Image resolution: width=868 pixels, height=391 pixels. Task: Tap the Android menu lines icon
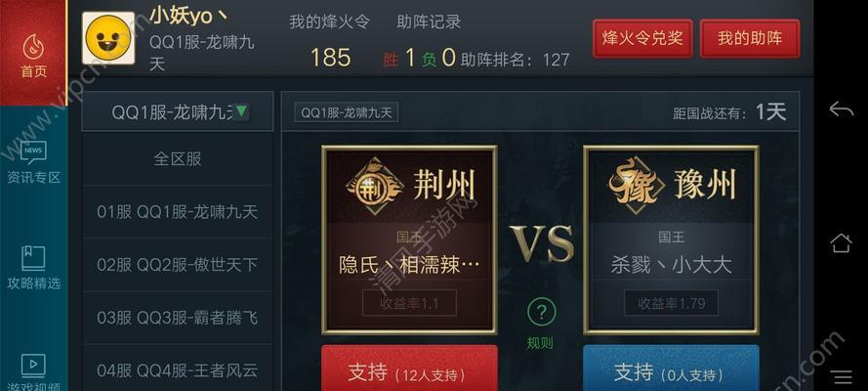[x=842, y=377]
